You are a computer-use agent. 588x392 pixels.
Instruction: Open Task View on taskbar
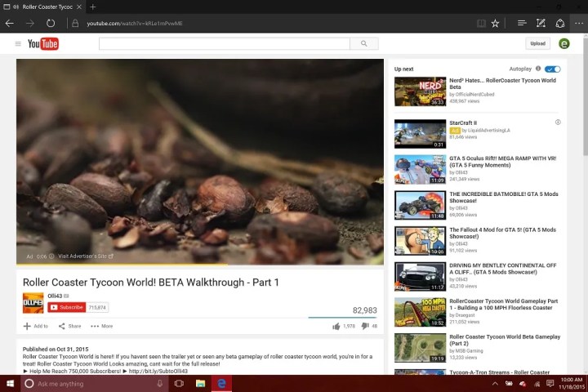click(x=179, y=383)
